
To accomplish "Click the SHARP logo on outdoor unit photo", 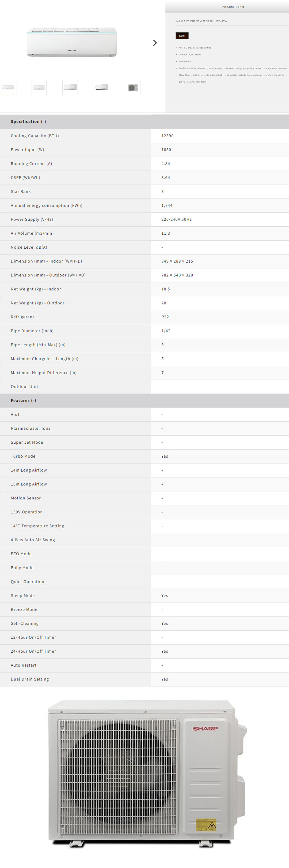I will click(205, 728).
